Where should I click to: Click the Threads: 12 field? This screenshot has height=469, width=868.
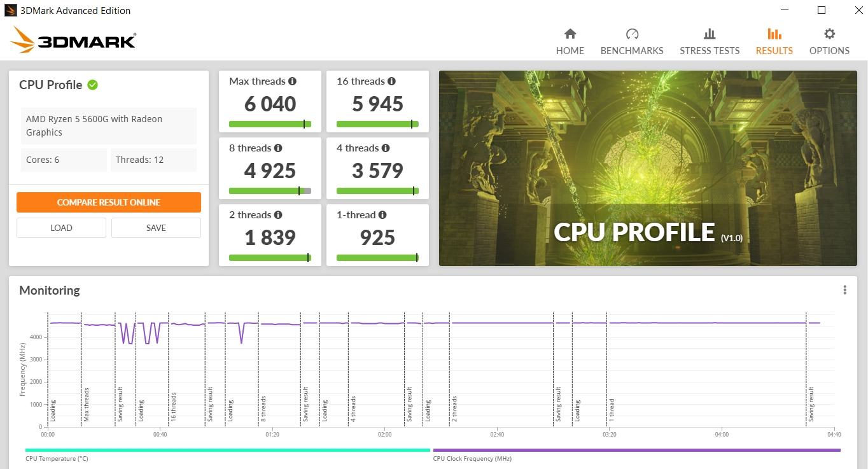click(153, 160)
